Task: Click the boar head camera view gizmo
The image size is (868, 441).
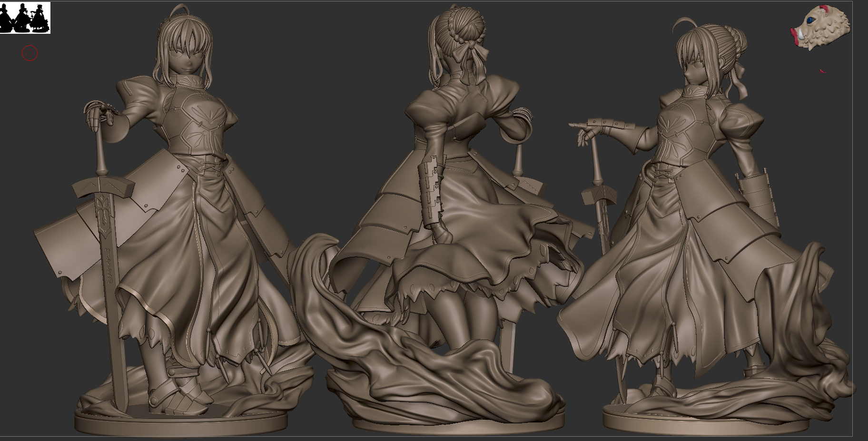Action: [x=820, y=27]
